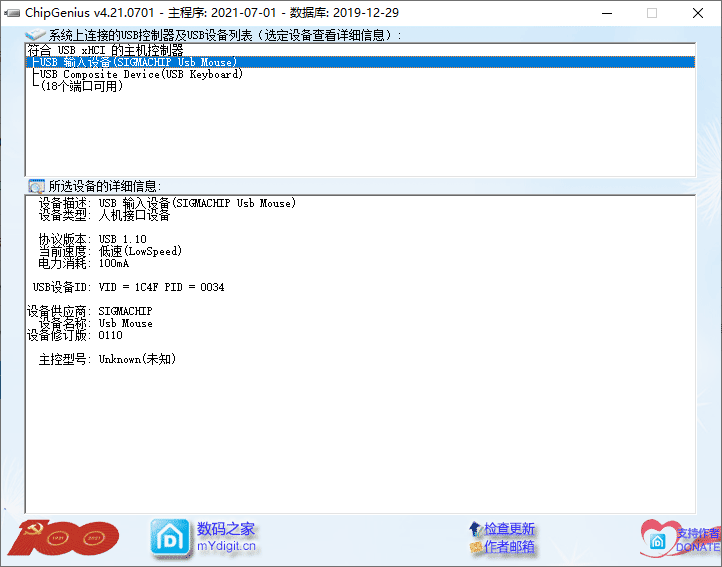Click the 检查更新 link
The image size is (722, 567).
pyautogui.click(x=509, y=529)
